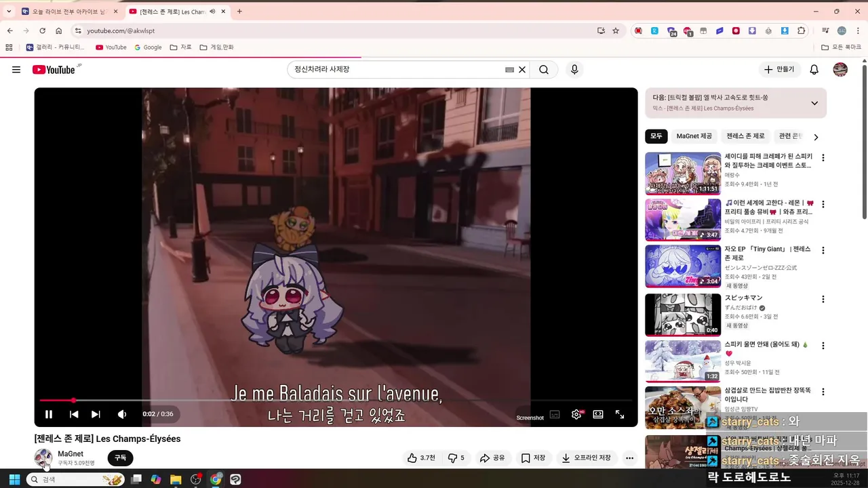Share the video with 공유
Viewport: 868px width, 488px height.
pos(492,458)
